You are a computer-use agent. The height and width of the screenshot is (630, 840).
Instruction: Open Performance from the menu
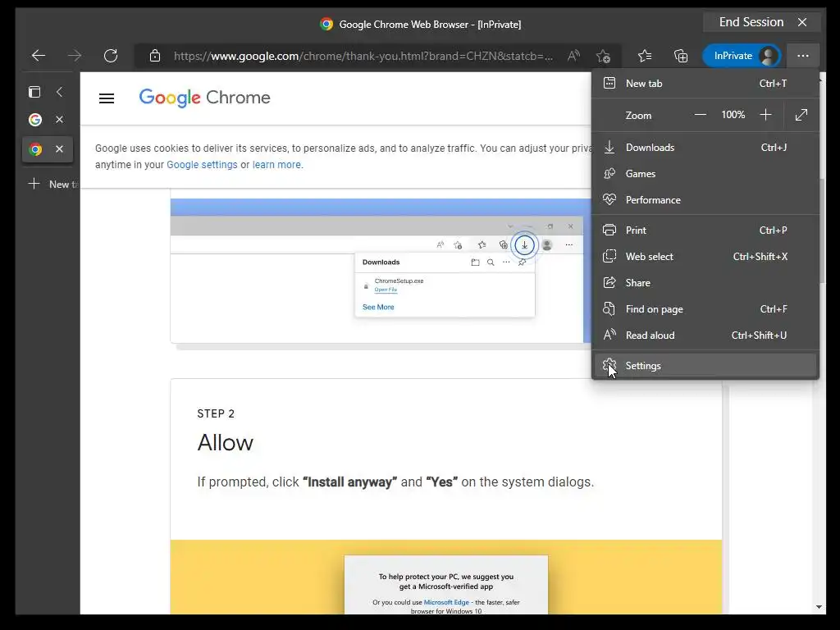(x=705, y=200)
